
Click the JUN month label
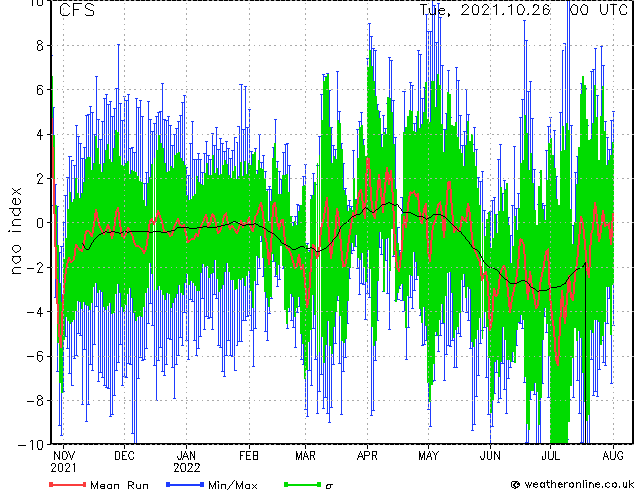[490, 456]
